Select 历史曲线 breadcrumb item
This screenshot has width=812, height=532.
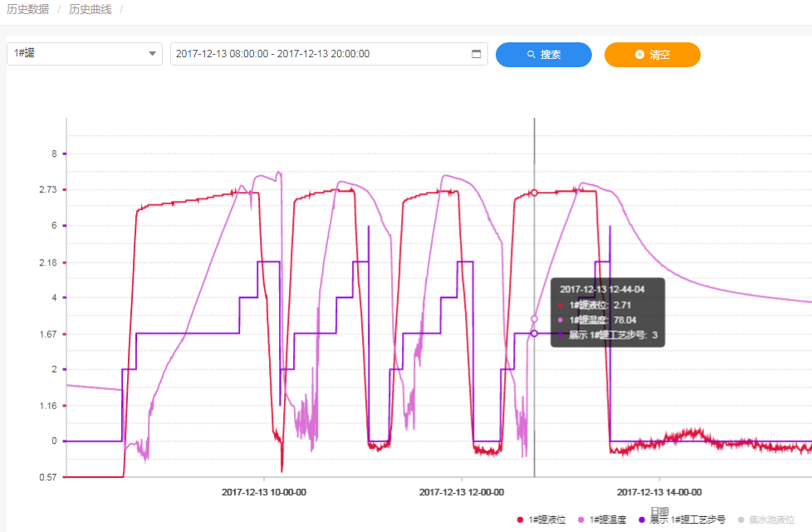click(x=90, y=9)
